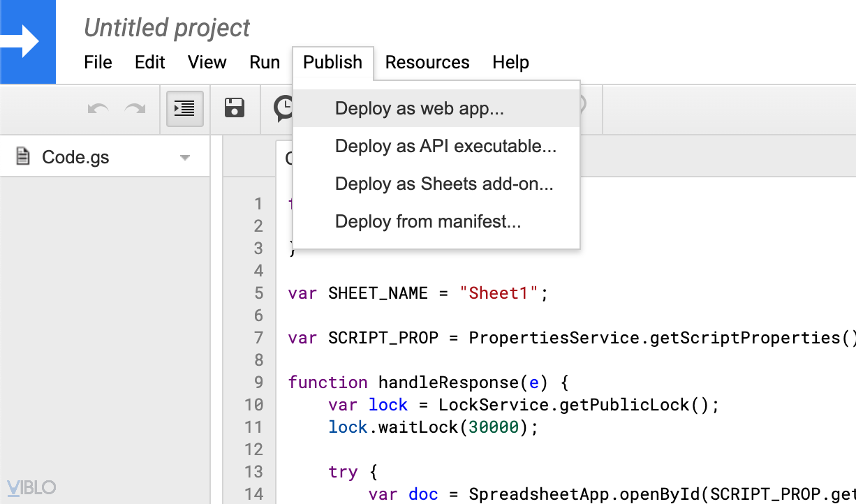856x504 pixels.
Task: Open the Resources menu
Action: [427, 62]
